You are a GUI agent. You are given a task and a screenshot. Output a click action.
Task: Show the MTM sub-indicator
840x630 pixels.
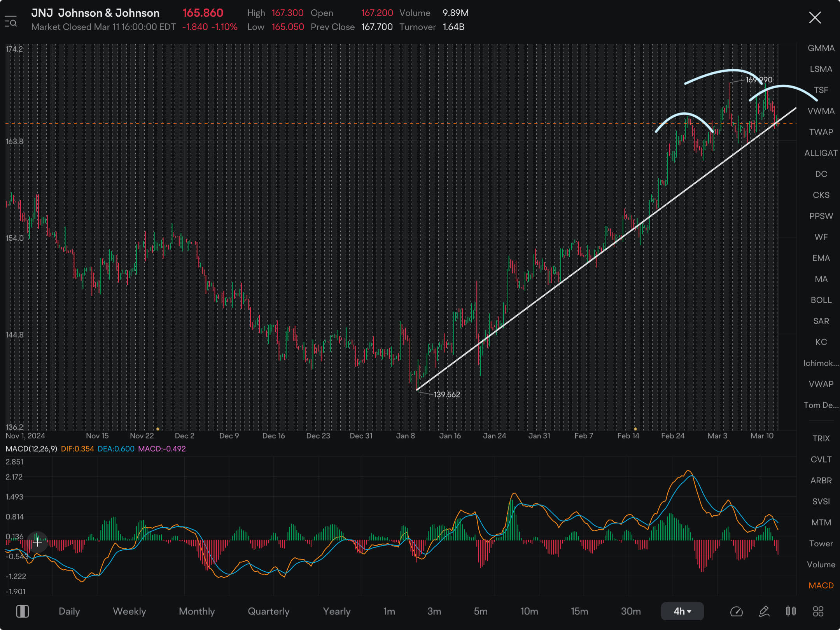pos(821,523)
